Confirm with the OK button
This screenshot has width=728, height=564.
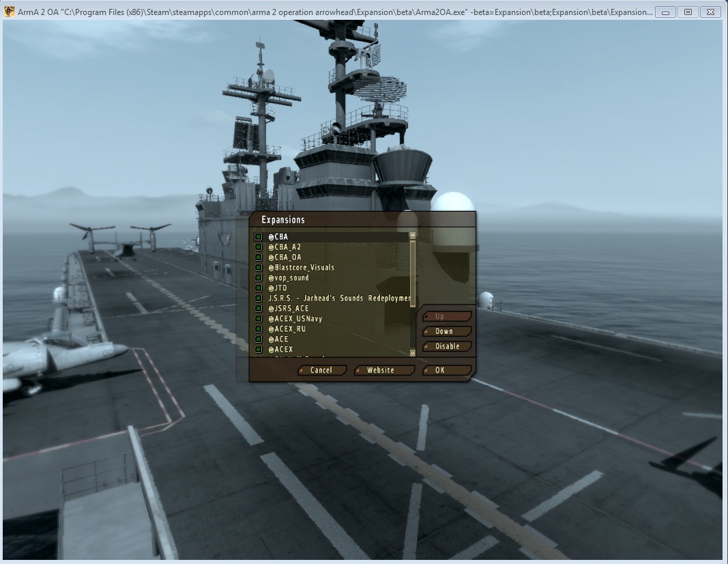point(447,370)
